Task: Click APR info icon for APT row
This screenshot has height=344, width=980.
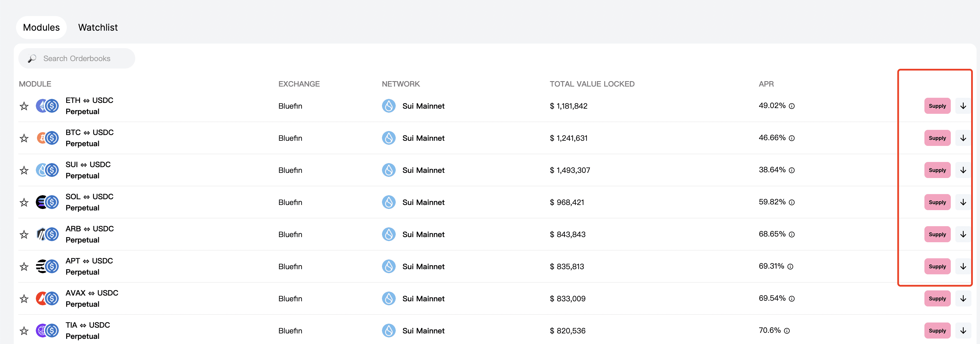Action: tap(790, 267)
